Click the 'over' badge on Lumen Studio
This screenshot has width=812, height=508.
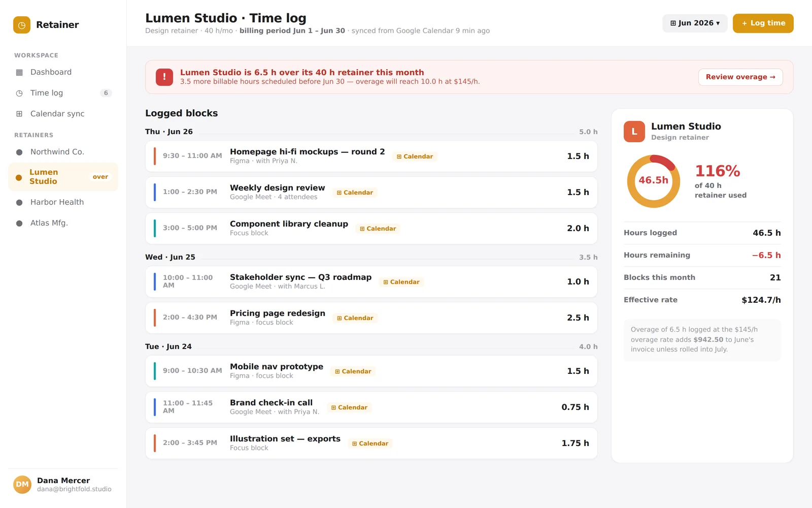point(100,177)
